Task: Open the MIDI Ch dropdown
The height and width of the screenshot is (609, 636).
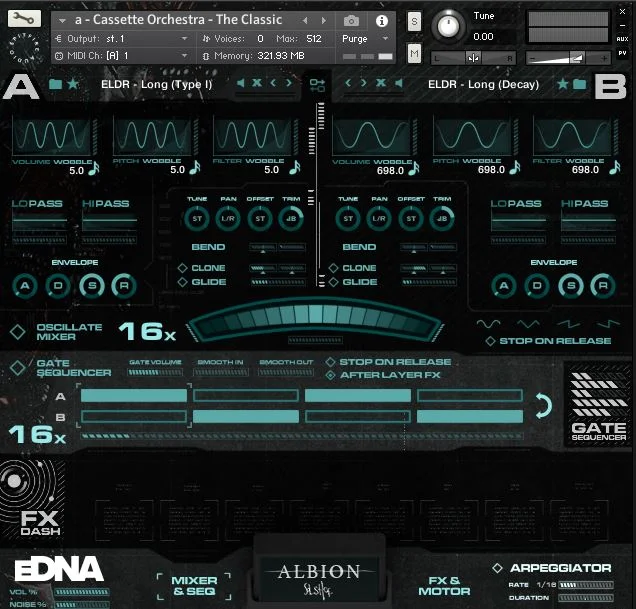Action: pyautogui.click(x=184, y=55)
